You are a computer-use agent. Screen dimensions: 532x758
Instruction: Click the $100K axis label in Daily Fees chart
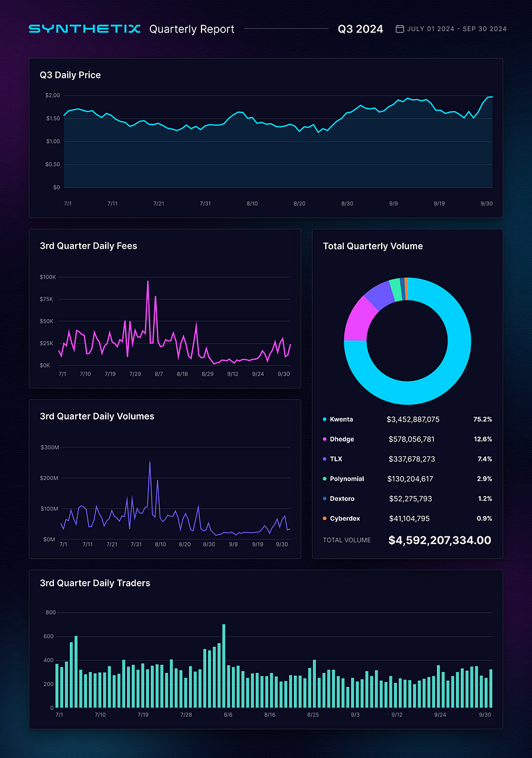pos(48,277)
